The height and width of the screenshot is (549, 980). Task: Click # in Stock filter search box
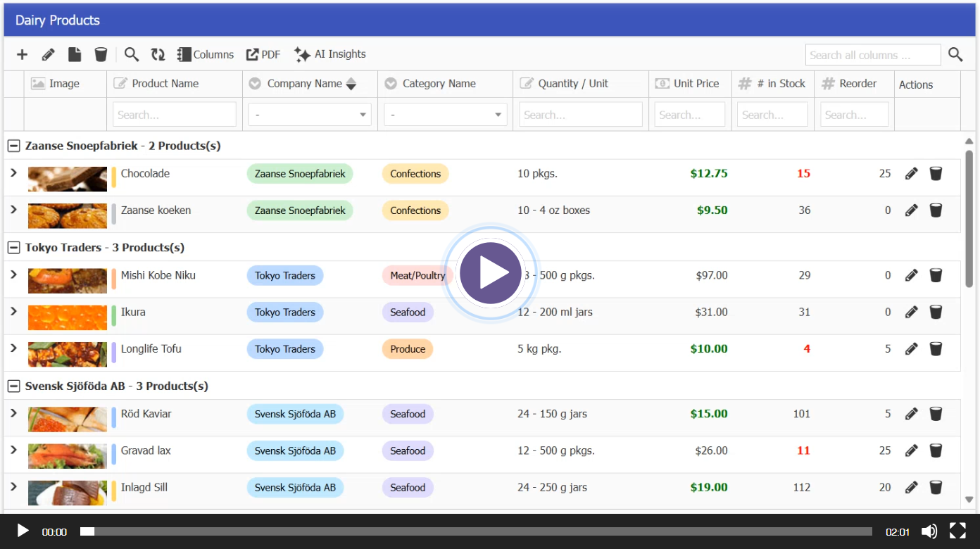click(773, 115)
